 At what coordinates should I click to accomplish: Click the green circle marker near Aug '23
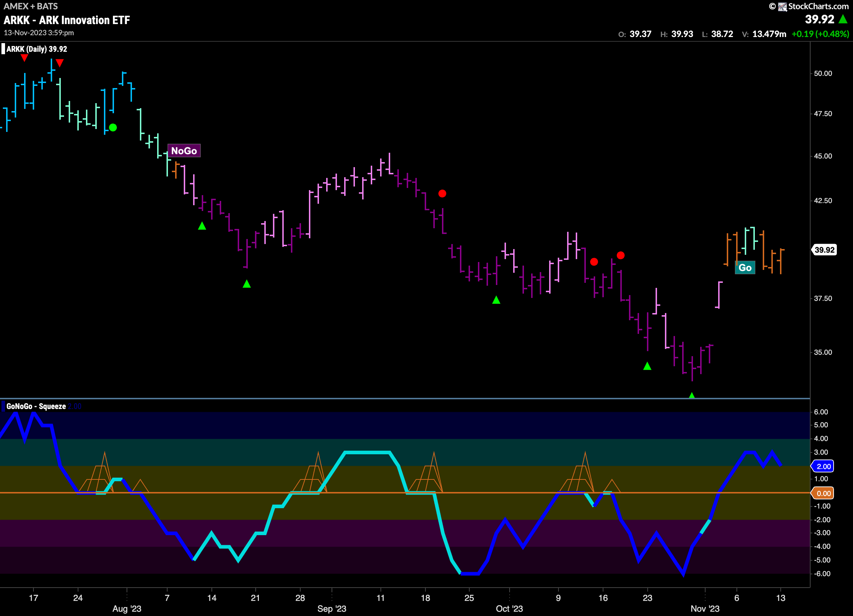(x=113, y=128)
